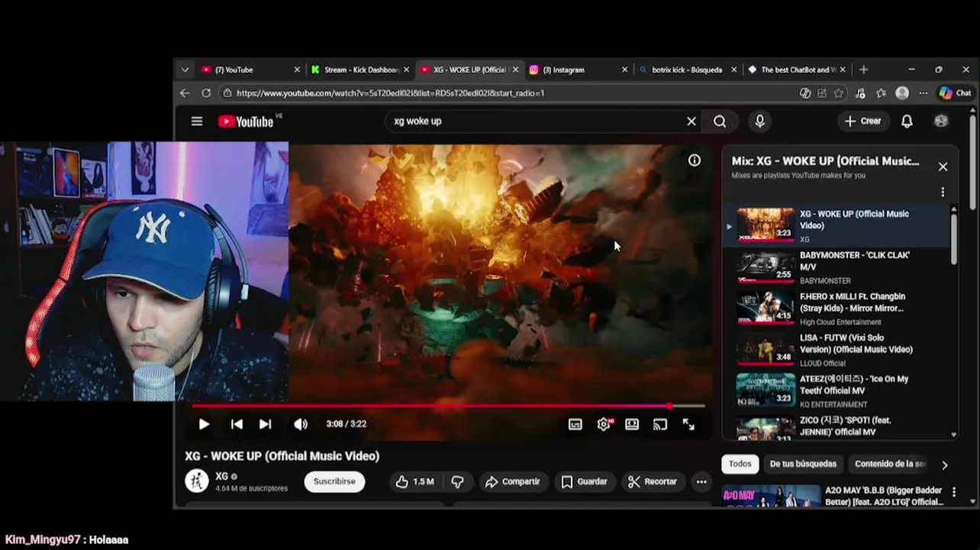Play ZICO 'SPOT!' feat. JENNIE
The height and width of the screenshot is (550, 980).
click(x=837, y=427)
